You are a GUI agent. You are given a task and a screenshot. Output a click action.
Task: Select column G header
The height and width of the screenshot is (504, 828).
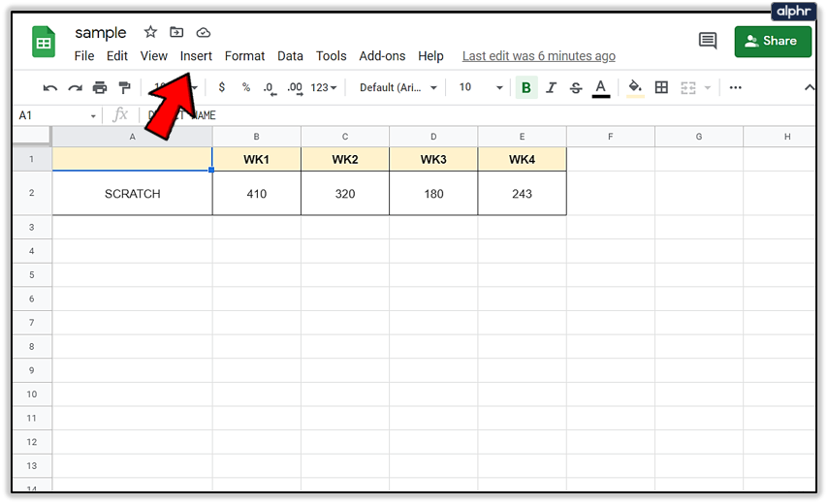click(x=699, y=137)
